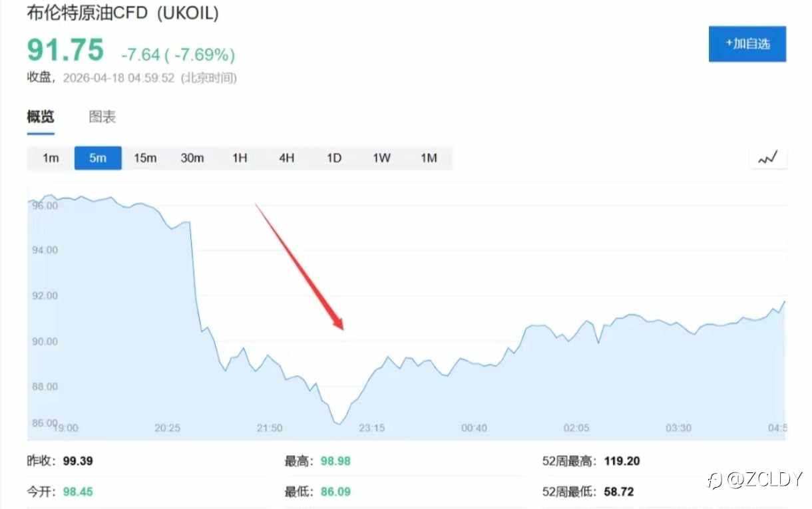The height and width of the screenshot is (509, 812).
Task: Click the 最高 value 98.98
Action: 335,460
